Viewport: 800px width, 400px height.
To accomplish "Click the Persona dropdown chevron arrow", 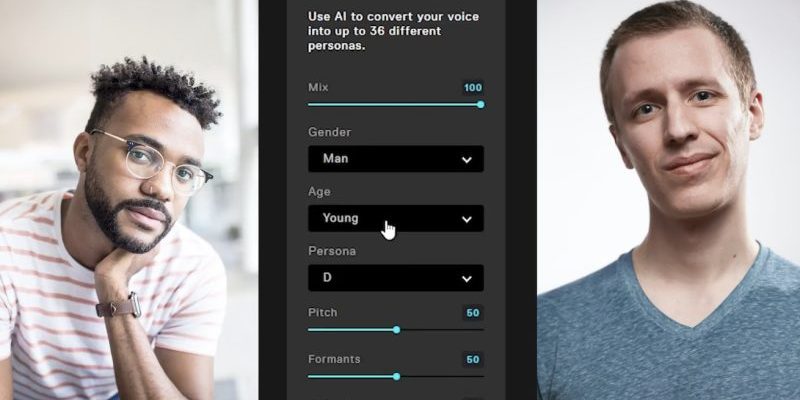I will (x=466, y=279).
